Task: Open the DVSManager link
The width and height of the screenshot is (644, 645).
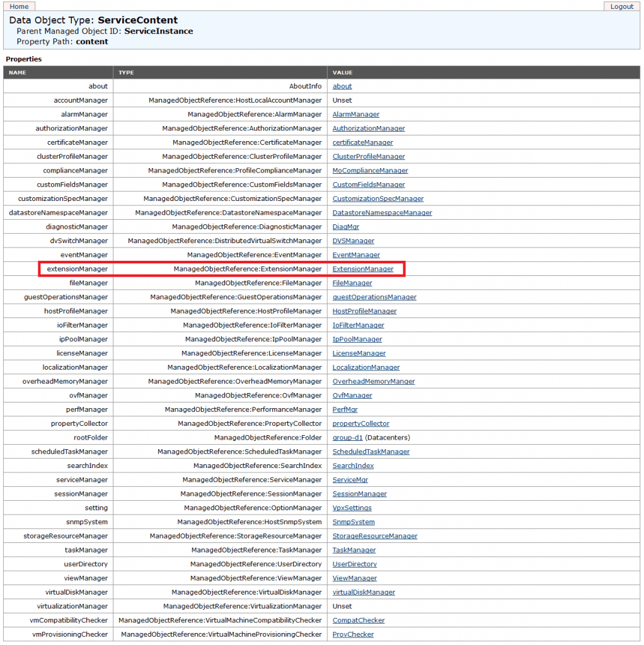Action: [x=353, y=241]
